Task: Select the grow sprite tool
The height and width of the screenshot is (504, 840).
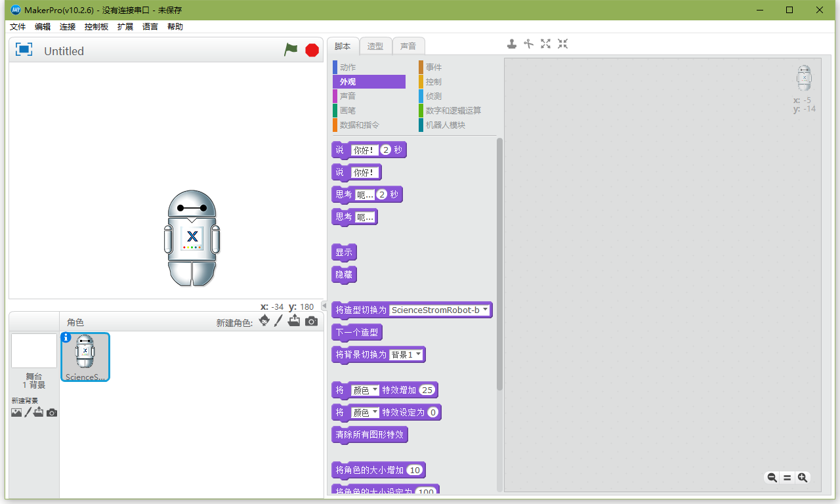Action: 545,43
